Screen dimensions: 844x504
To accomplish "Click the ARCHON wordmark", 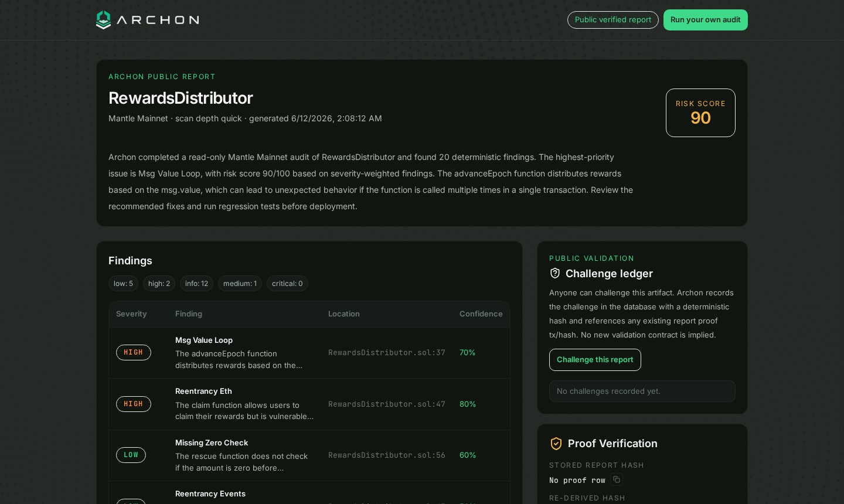I will pyautogui.click(x=158, y=20).
